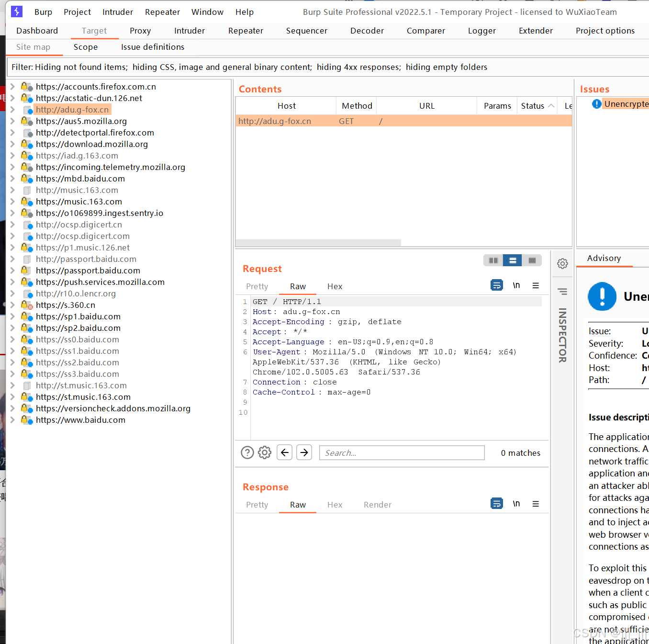Select top-bottom request/response layout icon
Image resolution: width=649 pixels, height=644 pixels.
(x=513, y=260)
